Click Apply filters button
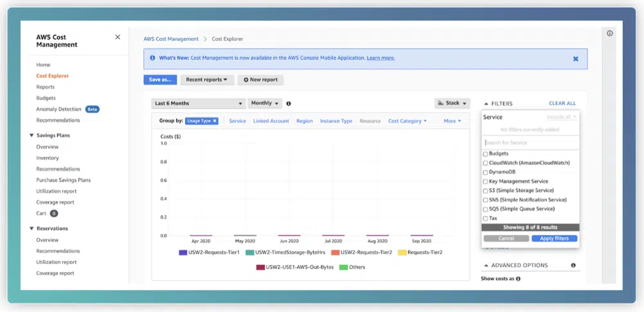Image resolution: width=644 pixels, height=312 pixels. 554,238
